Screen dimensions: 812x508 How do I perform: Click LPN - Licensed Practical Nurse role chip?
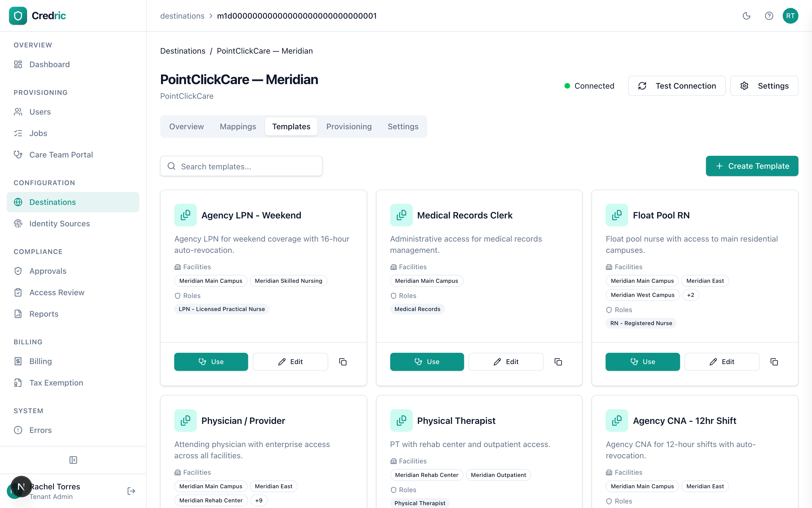tap(222, 309)
